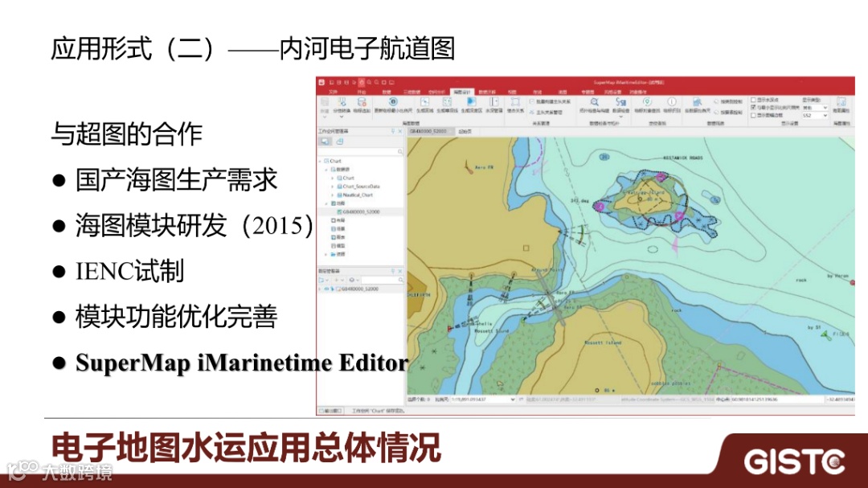The height and width of the screenshot is (488, 868).
Task: Open the S52 display standard dropdown
Action: pyautogui.click(x=815, y=115)
